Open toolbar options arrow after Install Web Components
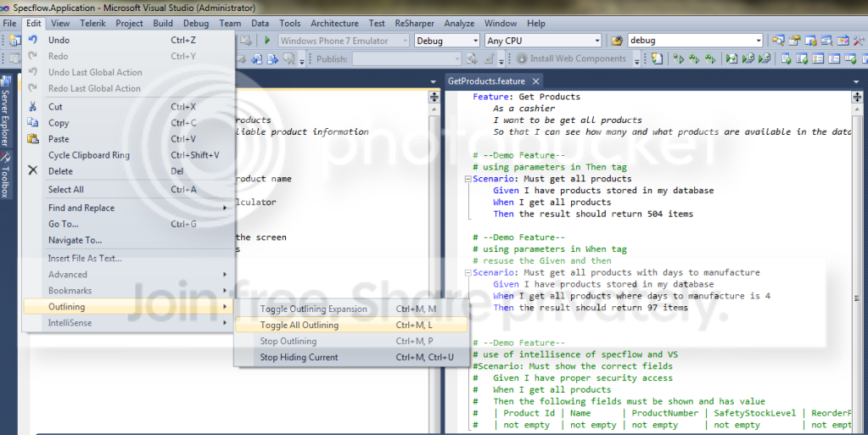 pyautogui.click(x=636, y=59)
